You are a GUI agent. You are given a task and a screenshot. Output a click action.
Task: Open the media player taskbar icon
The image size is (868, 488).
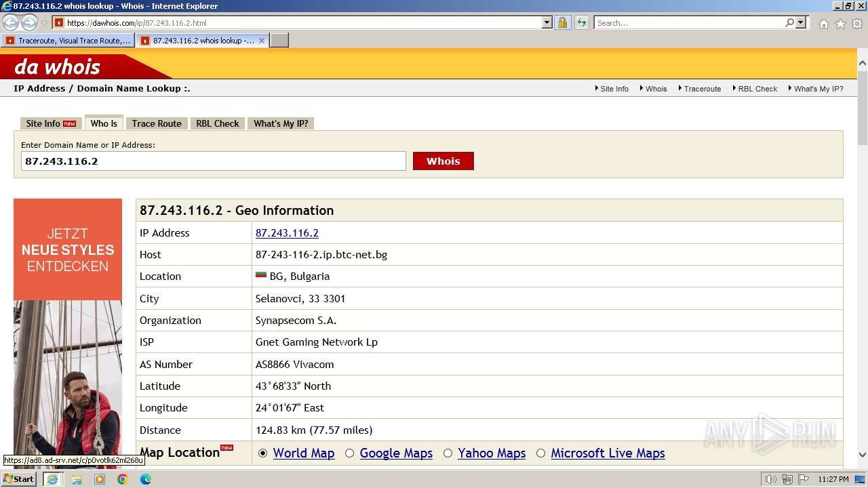pos(100,479)
